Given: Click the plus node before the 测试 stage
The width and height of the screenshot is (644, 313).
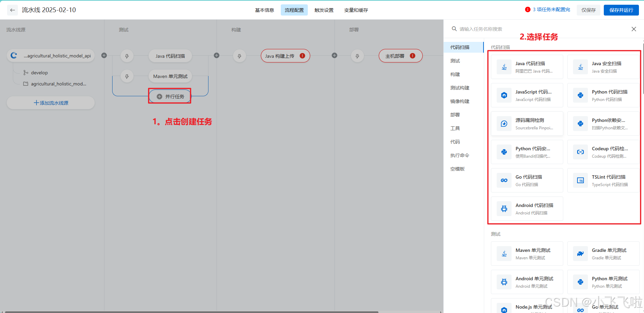Looking at the screenshot, I should tap(104, 55).
